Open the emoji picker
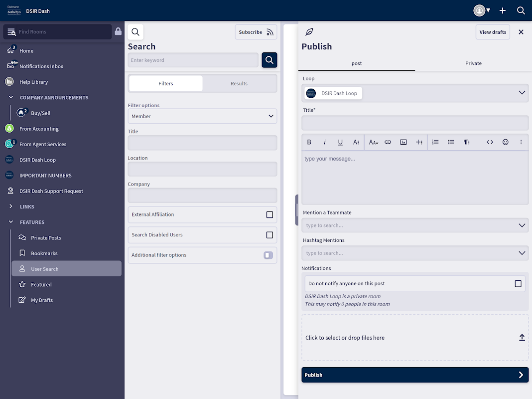The height and width of the screenshot is (399, 532). click(506, 142)
